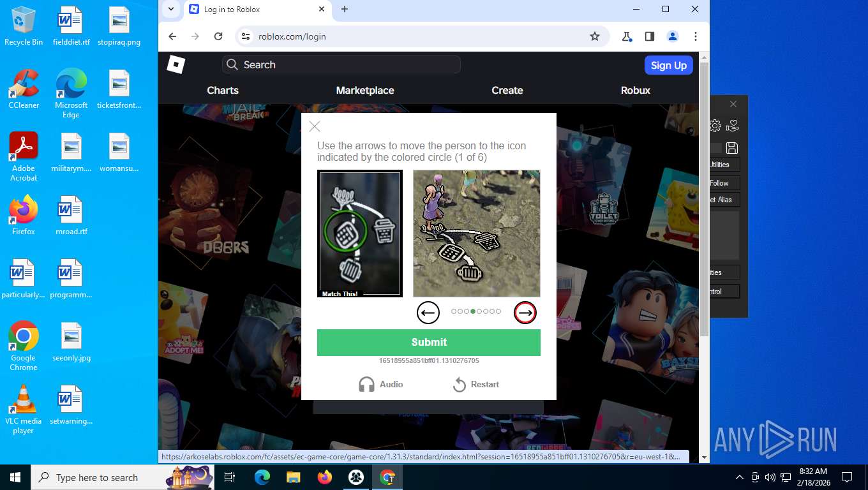
Task: Open Windows Start menu
Action: coord(15,477)
